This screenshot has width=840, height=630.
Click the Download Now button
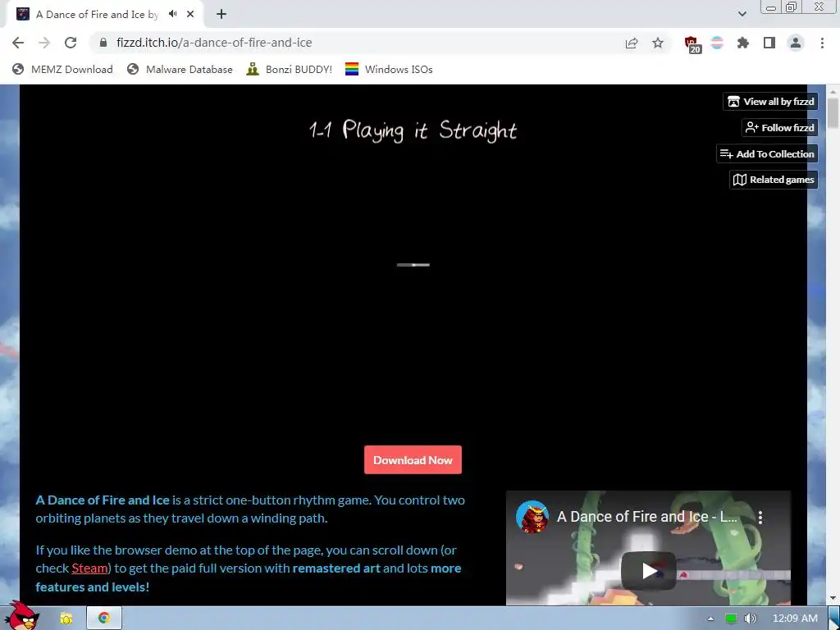pos(413,460)
